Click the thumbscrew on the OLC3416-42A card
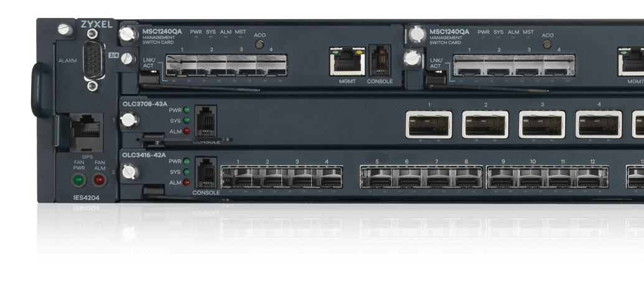This screenshot has height=301, width=644. click(128, 171)
